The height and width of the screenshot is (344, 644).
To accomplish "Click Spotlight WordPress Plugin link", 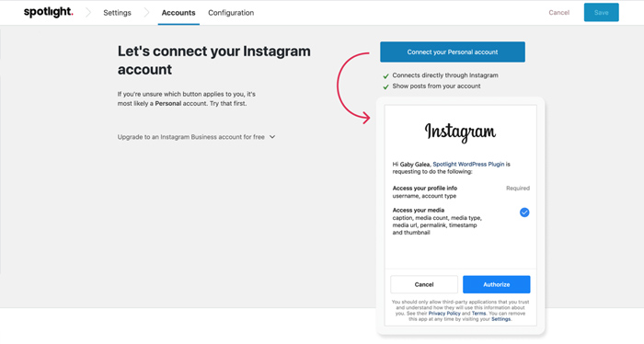I will point(468,164).
